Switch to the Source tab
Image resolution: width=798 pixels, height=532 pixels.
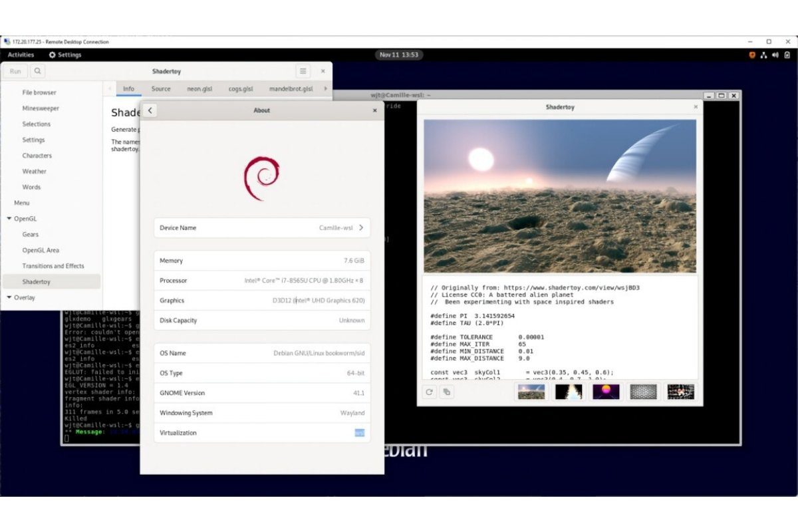point(161,89)
